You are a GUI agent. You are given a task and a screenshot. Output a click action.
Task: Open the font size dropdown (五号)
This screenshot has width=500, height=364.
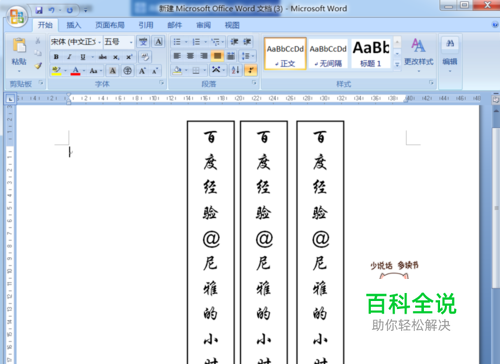click(x=131, y=42)
